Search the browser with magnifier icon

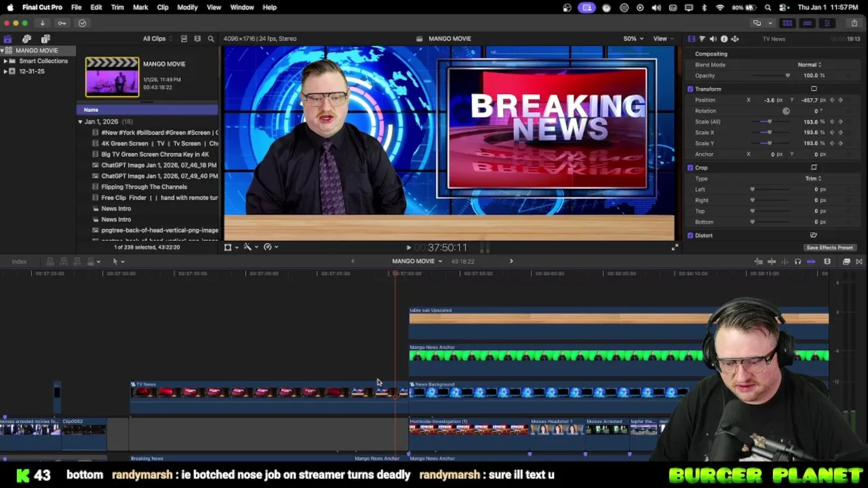coord(211,39)
